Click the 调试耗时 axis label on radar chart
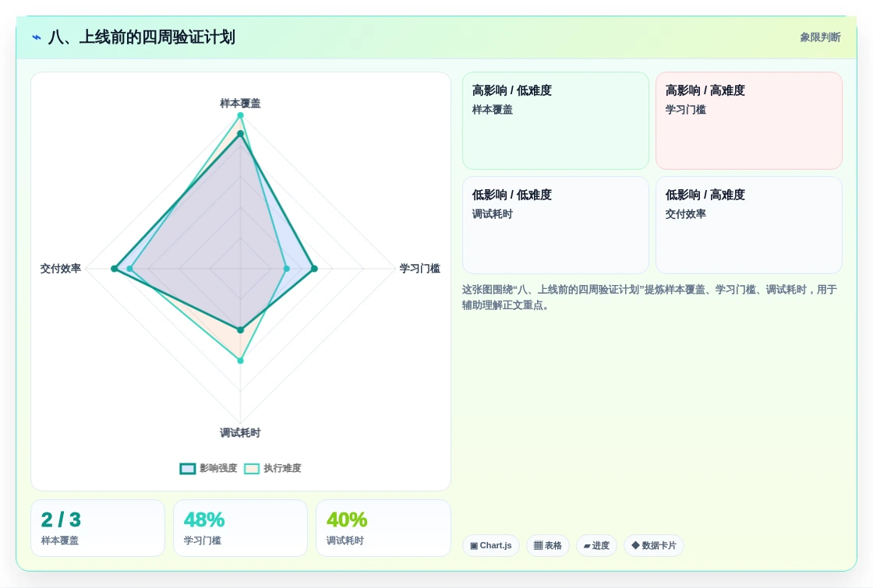The height and width of the screenshot is (588, 873). pyautogui.click(x=240, y=433)
